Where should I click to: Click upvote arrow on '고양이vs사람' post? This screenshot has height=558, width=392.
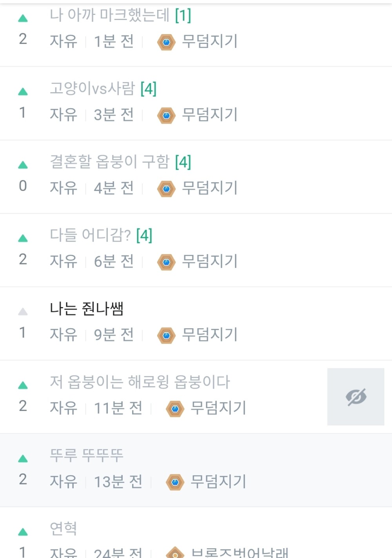coord(23,92)
